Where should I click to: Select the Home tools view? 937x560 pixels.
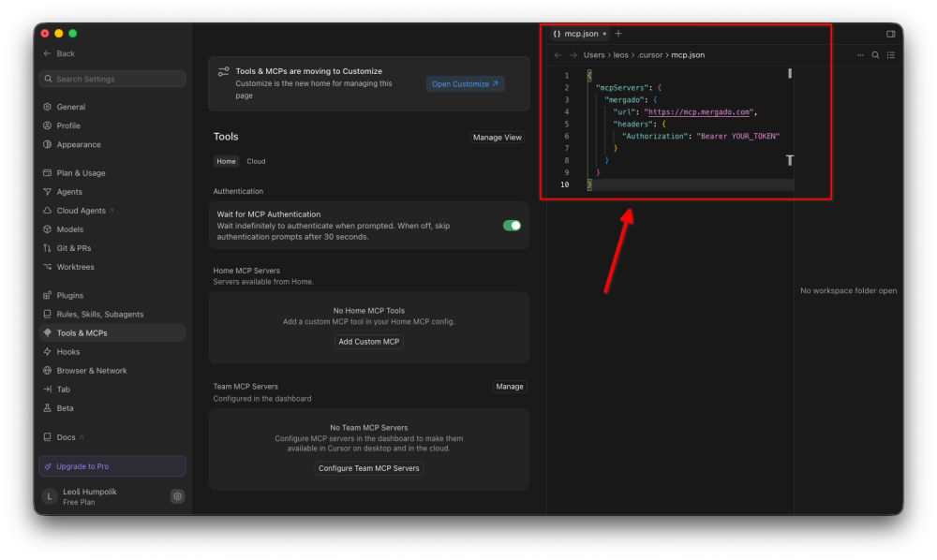click(226, 161)
